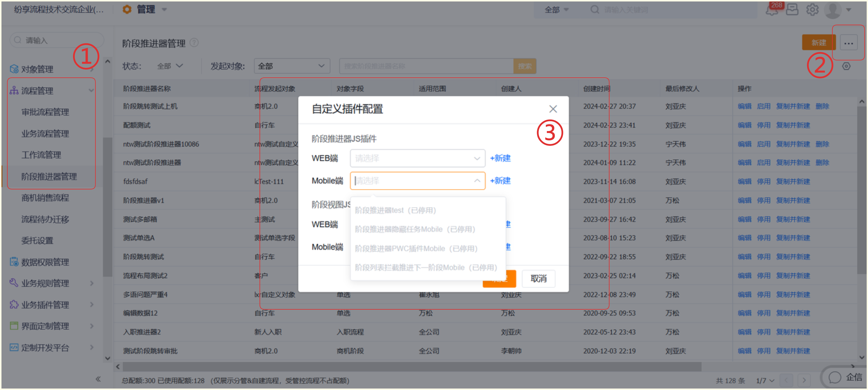Click the table's vertical scrollbar thumb
The height and width of the screenshot is (390, 868).
click(862, 190)
